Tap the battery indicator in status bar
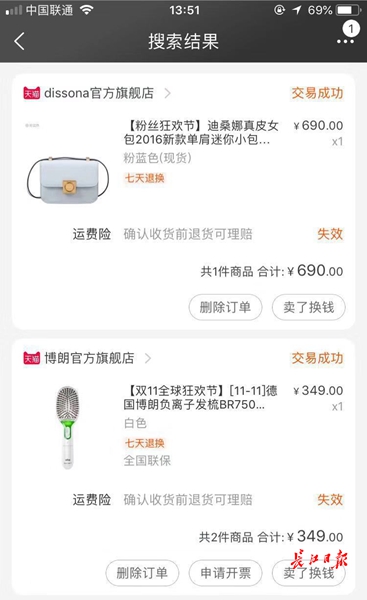 [348, 10]
